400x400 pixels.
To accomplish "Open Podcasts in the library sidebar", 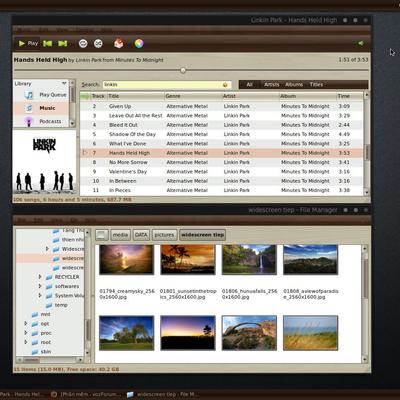I will (42, 121).
